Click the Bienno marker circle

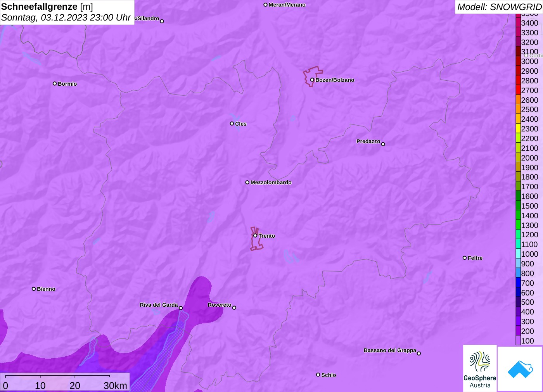pos(34,289)
